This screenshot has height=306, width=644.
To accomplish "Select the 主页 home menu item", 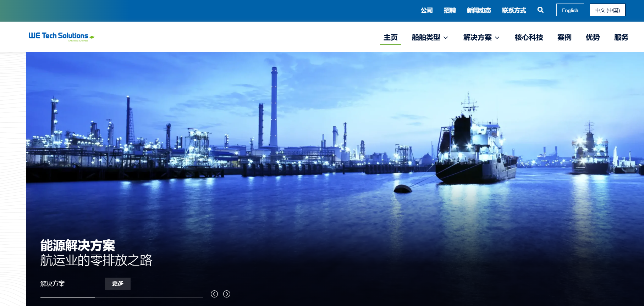I will (x=391, y=38).
